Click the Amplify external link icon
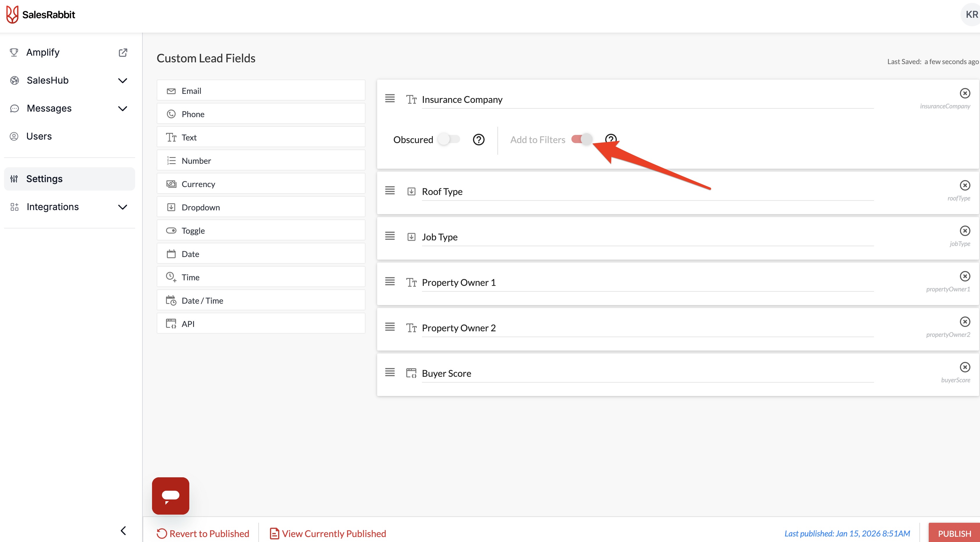Viewport: 980px width, 542px height. [123, 52]
